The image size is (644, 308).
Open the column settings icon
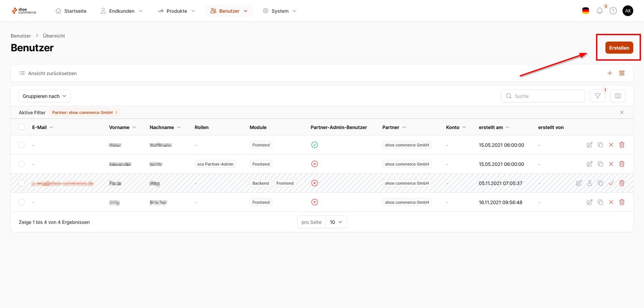point(618,96)
